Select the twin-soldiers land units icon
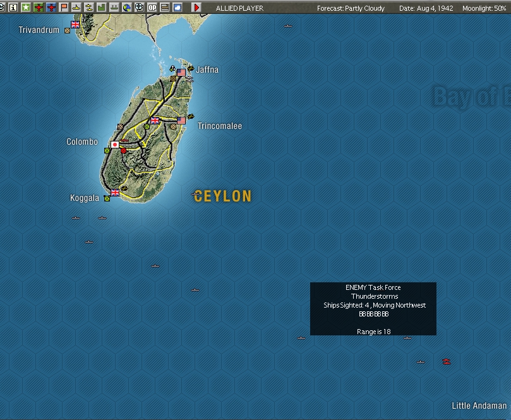 coord(114,7)
